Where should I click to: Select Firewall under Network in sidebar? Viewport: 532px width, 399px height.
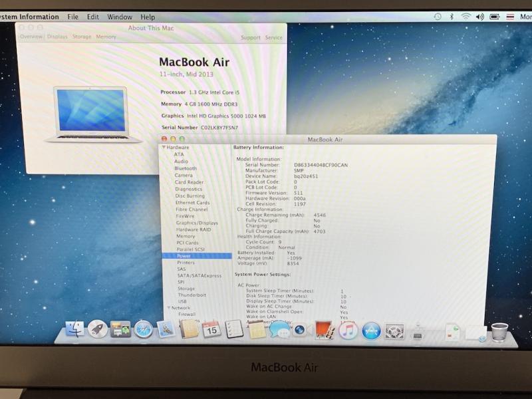point(187,315)
